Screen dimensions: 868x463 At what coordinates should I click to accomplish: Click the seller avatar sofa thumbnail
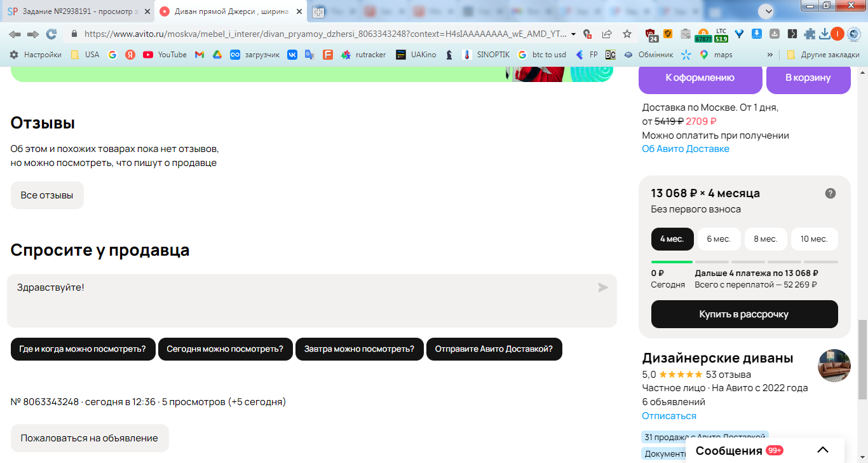(x=834, y=366)
